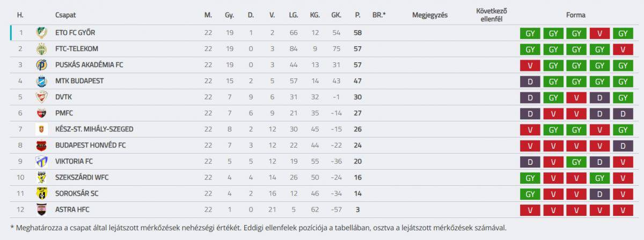Click Budapest Honvéd's purple D form badge
The image size is (644, 240).
[623, 146]
